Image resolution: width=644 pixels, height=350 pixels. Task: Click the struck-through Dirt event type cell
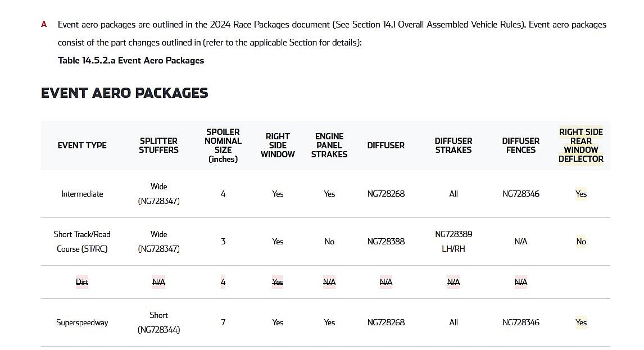(82, 282)
